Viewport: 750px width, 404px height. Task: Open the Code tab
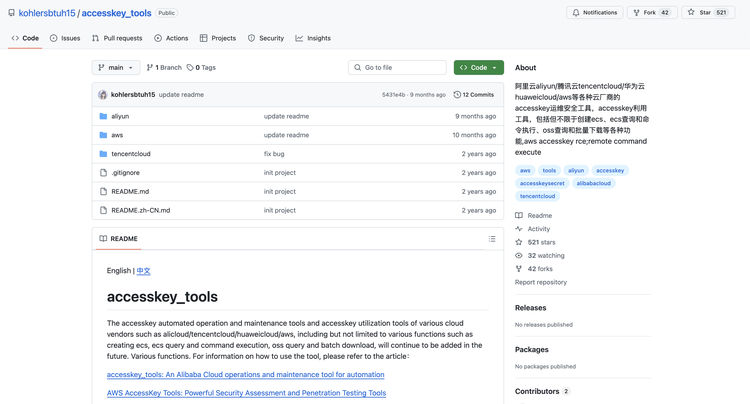(25, 38)
